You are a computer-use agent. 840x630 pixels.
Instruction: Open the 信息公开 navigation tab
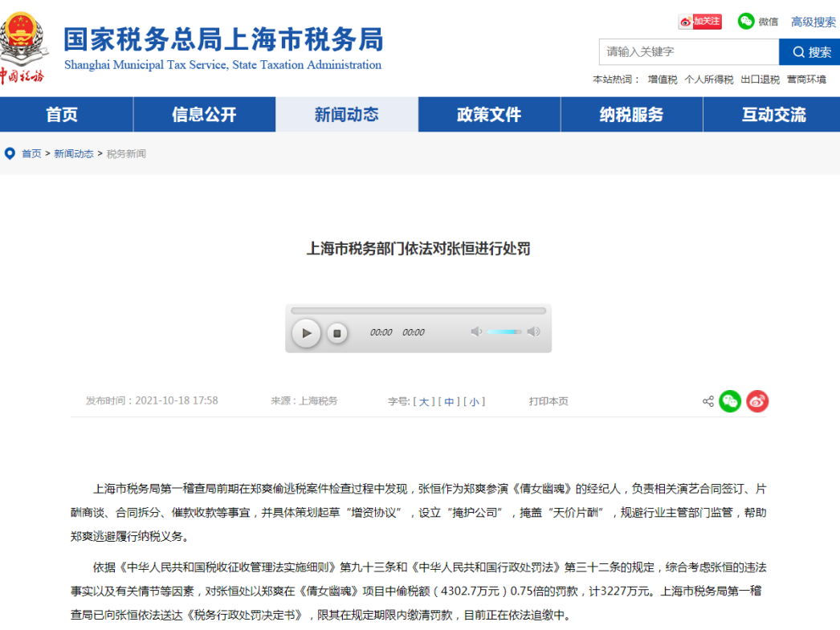pos(204,115)
